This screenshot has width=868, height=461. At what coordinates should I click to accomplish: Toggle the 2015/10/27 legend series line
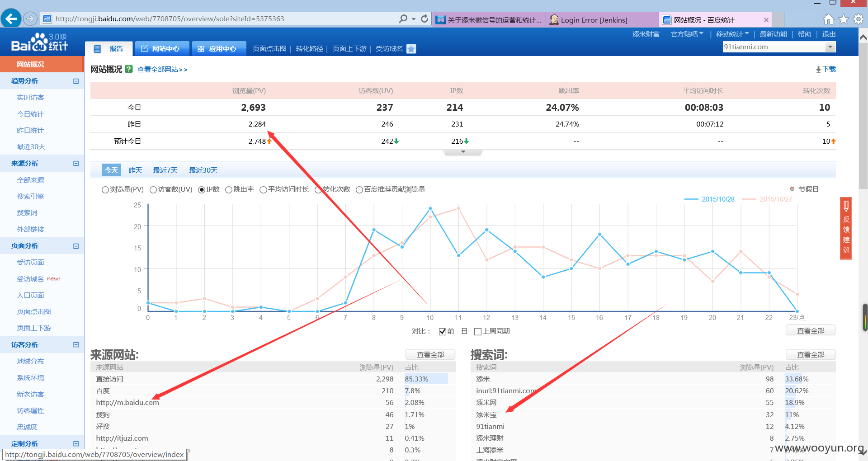767,199
